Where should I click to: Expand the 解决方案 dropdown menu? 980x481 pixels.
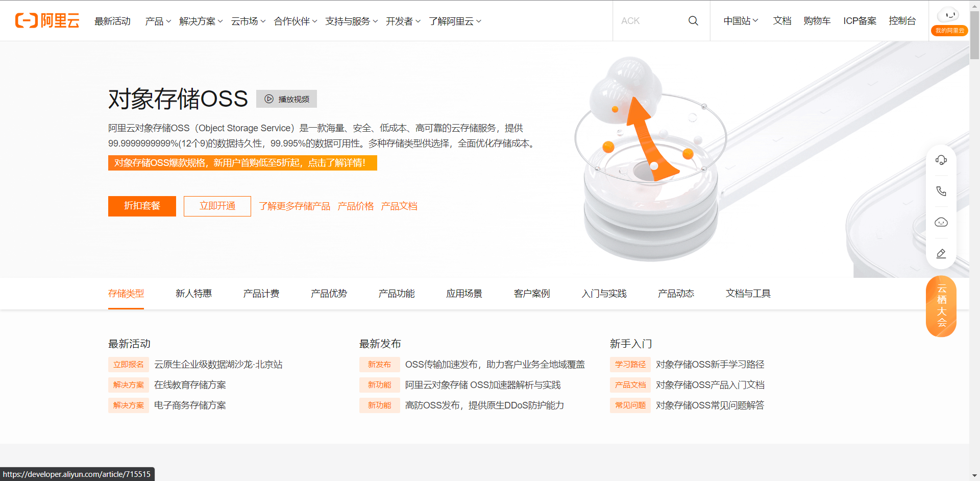pos(201,21)
